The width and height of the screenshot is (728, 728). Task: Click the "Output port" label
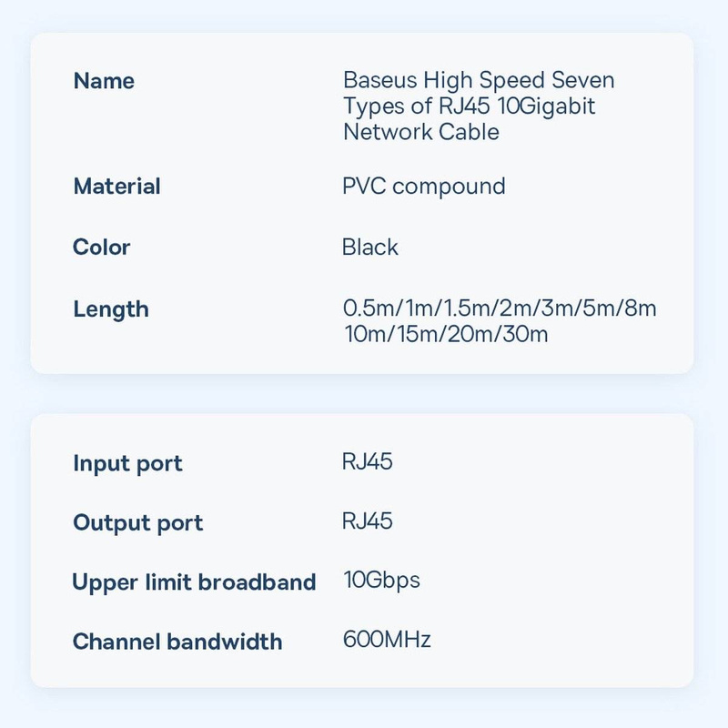tap(137, 523)
